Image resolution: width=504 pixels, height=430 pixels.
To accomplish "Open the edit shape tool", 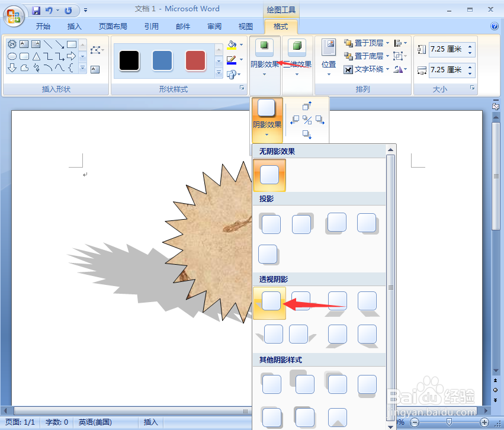I will [97, 50].
